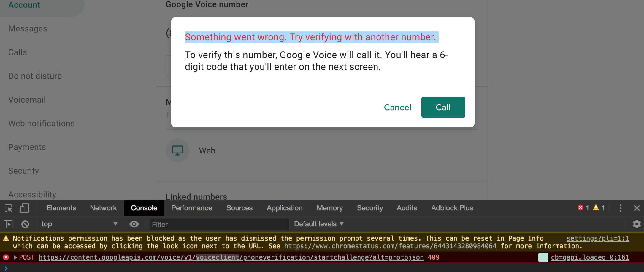Open the Default levels dropdown

(319, 224)
